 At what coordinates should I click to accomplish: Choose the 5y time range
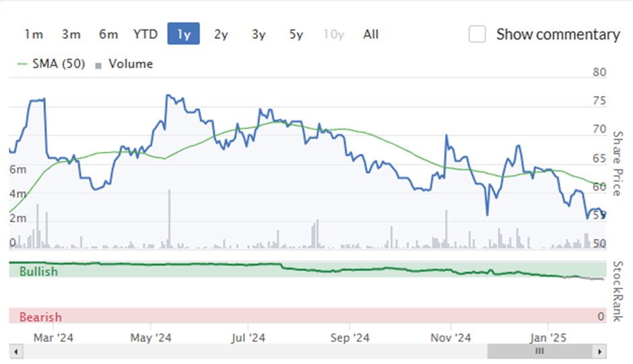296,34
